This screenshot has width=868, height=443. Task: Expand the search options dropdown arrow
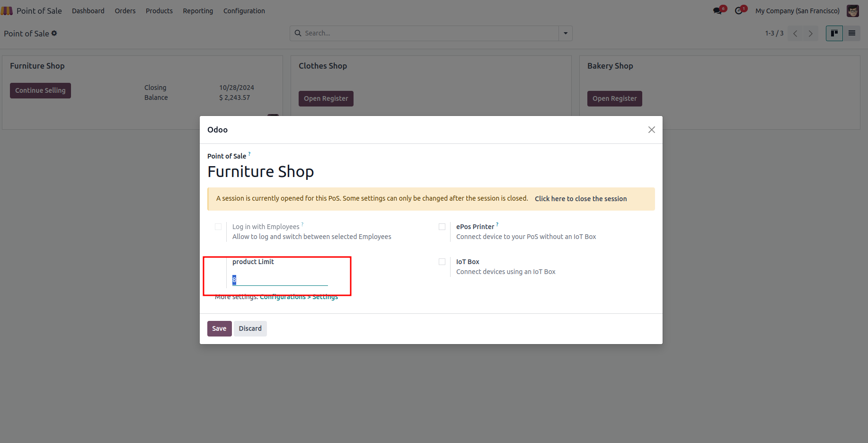coord(565,33)
